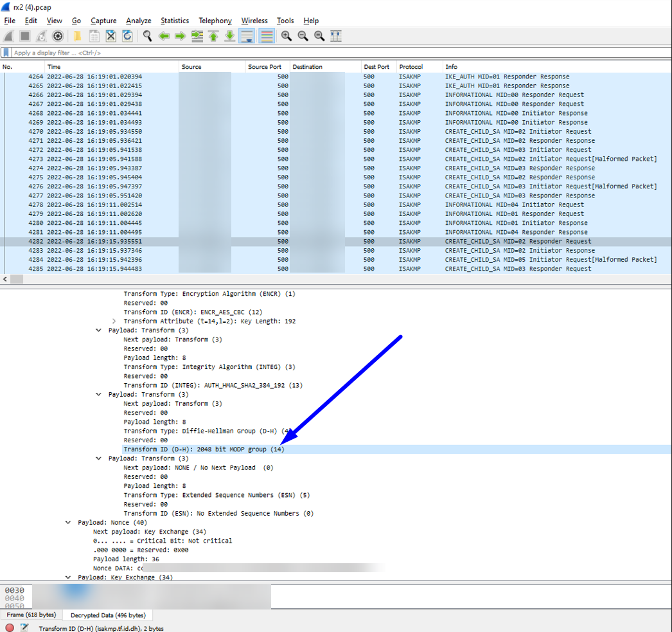Open the capture options gear
This screenshot has width=672, height=632.
point(57,36)
